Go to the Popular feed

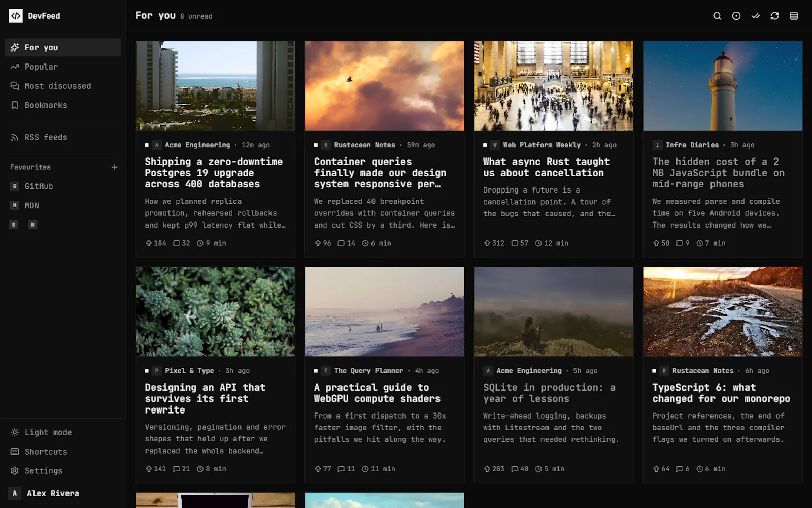pos(63,67)
